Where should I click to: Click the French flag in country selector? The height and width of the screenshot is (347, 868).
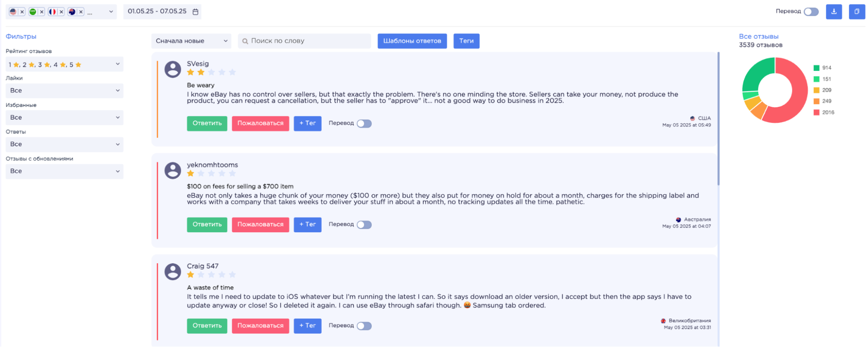click(52, 12)
